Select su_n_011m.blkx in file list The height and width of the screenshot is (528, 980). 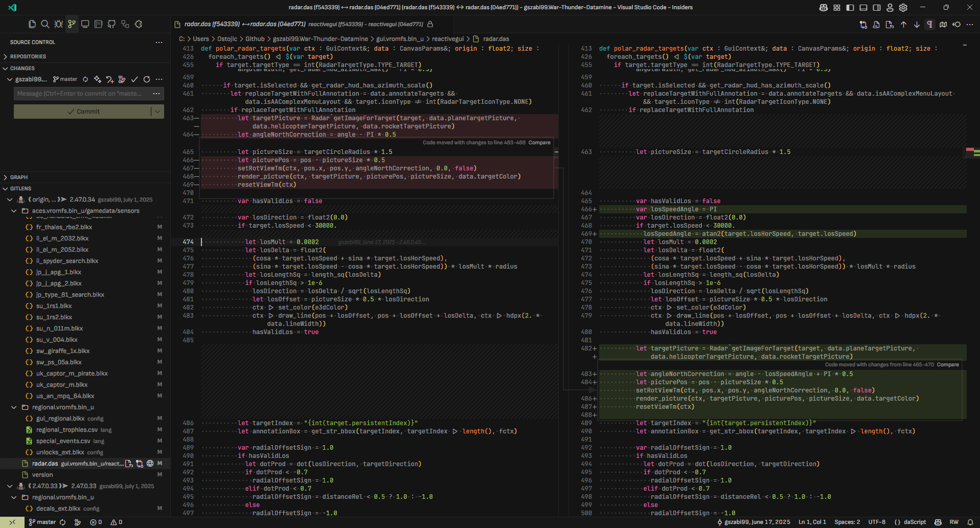point(59,328)
